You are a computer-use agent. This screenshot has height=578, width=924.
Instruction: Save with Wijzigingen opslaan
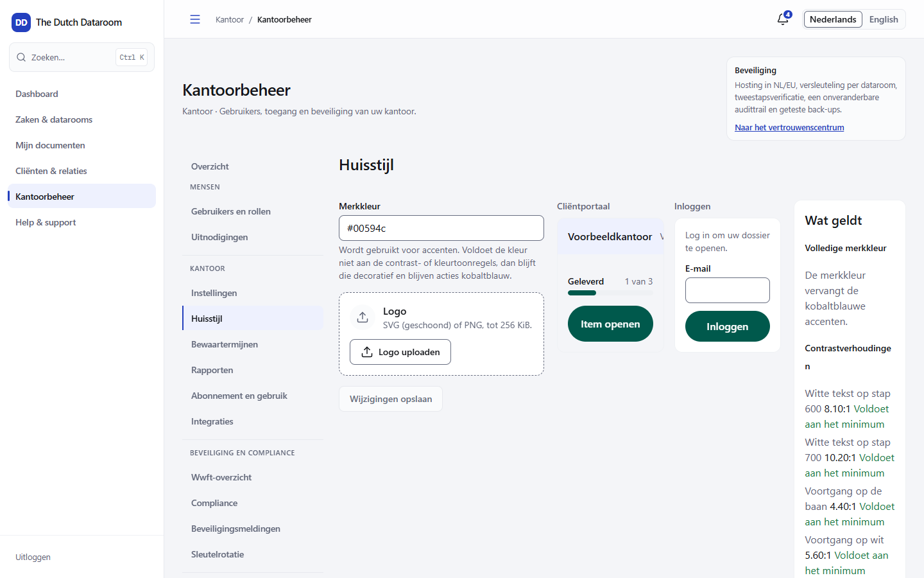click(x=391, y=399)
